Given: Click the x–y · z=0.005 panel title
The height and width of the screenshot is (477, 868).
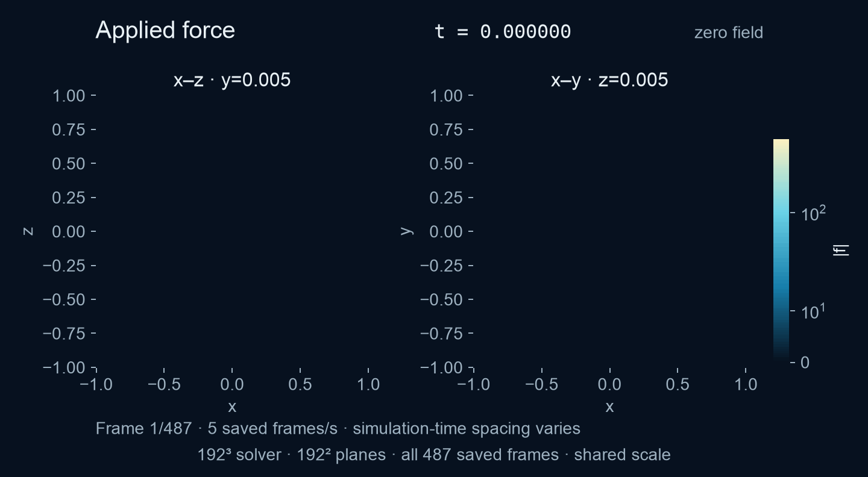Looking at the screenshot, I should (609, 79).
